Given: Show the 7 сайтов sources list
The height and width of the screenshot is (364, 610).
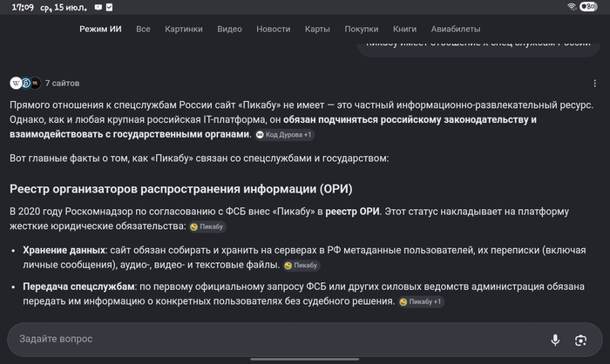Looking at the screenshot, I should [x=62, y=84].
